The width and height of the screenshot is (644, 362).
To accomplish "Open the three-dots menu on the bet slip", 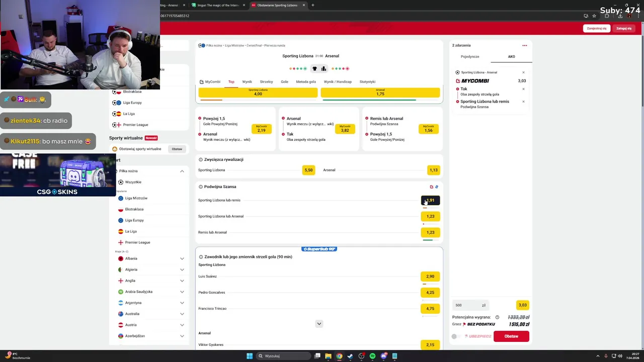I will coord(524,45).
